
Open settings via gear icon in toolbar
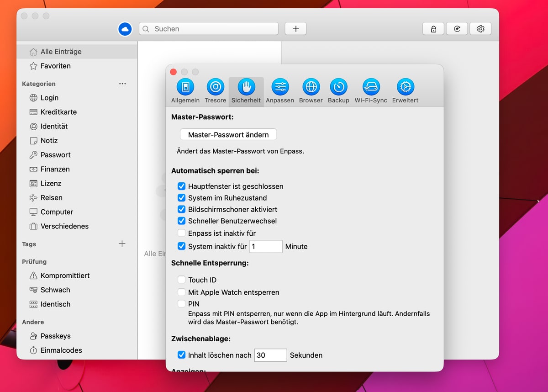click(480, 29)
